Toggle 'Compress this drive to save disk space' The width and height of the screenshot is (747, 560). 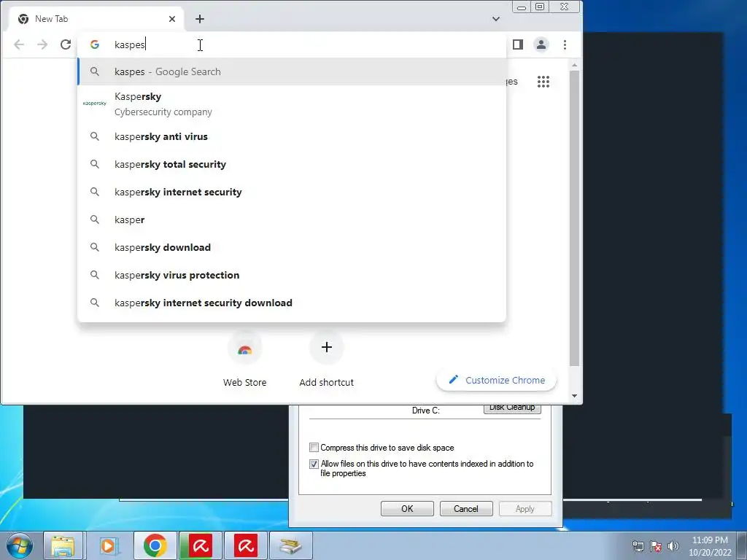314,448
